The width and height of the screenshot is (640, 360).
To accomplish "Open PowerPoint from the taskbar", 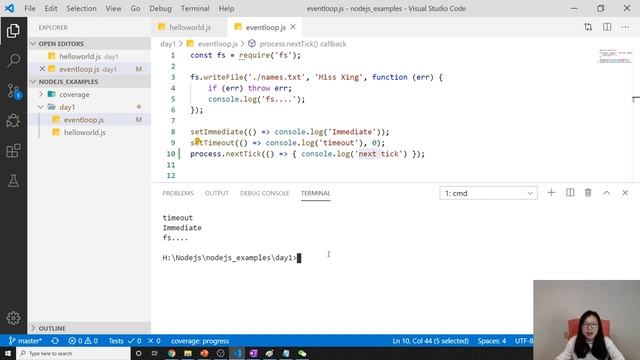I will coord(204,353).
